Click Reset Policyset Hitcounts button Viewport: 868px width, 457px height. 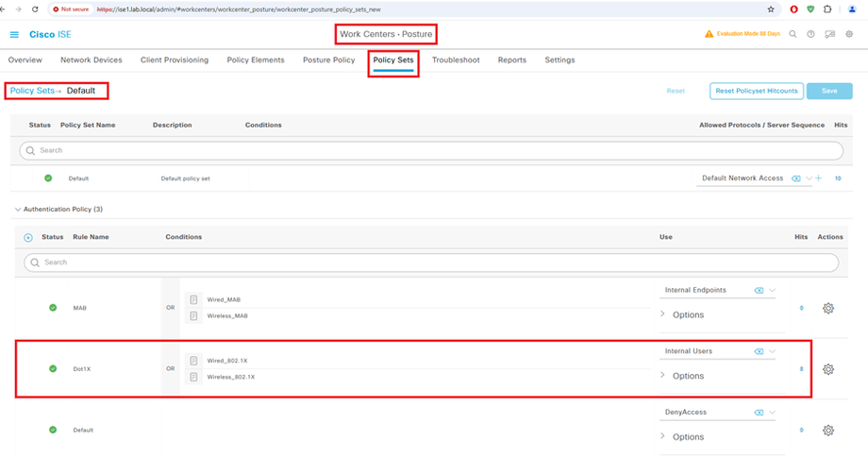pos(756,91)
